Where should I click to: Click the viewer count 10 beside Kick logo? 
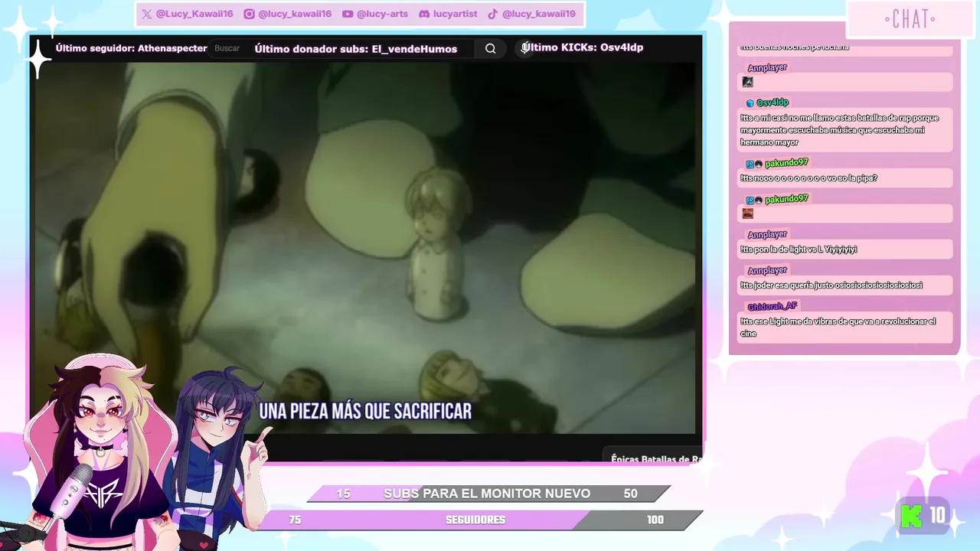point(938,516)
